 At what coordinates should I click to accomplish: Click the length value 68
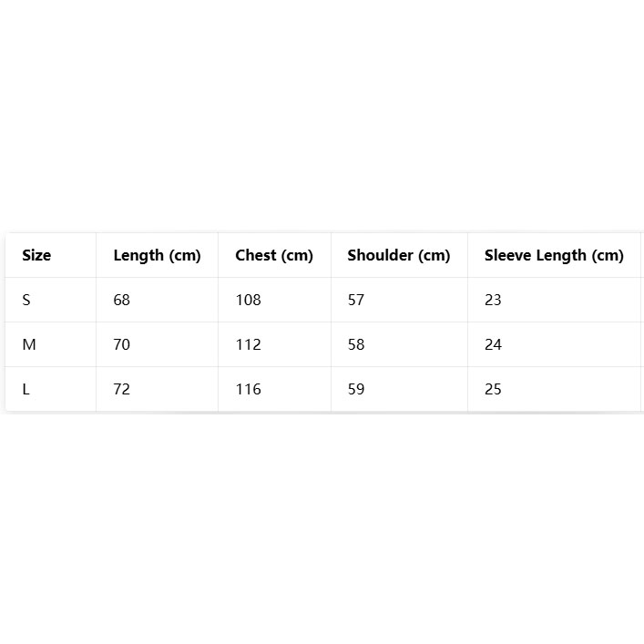[122, 300]
